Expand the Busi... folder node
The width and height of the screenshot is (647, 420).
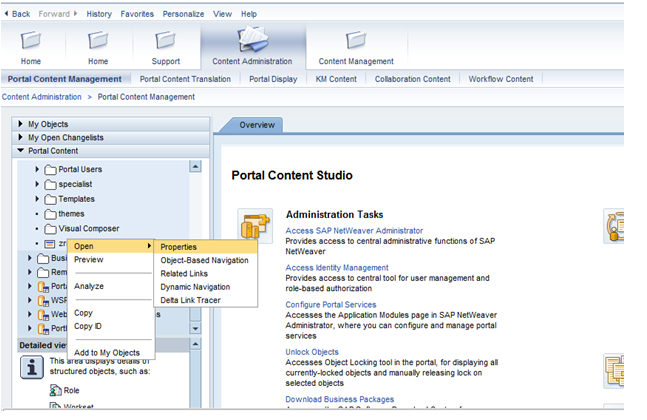pos(29,258)
